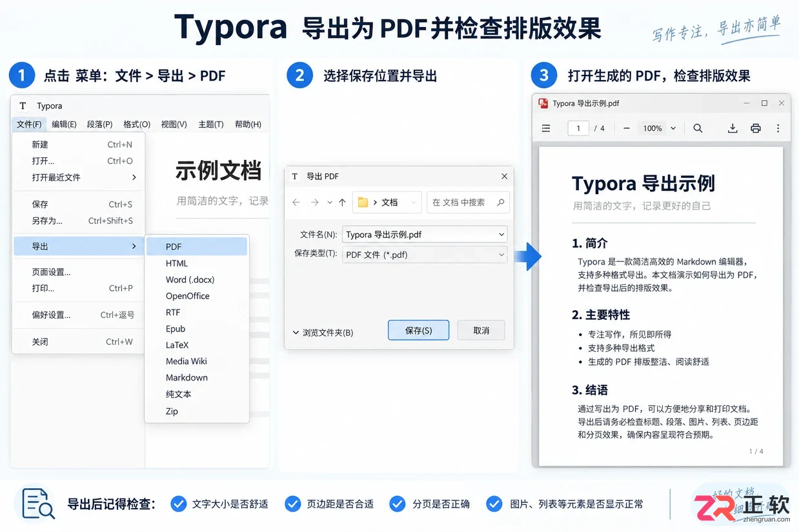The width and height of the screenshot is (799, 532).
Task: Select 纯文本 export format
Action: (x=197, y=394)
